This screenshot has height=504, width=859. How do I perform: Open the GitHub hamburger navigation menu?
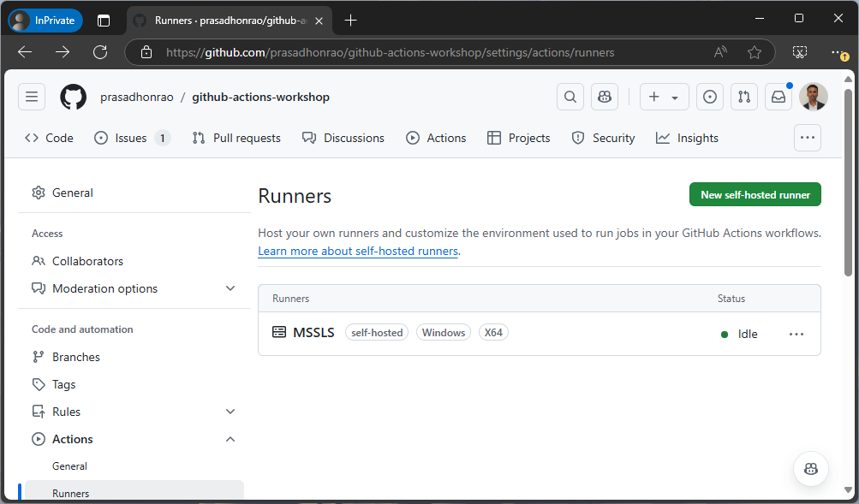tap(32, 97)
